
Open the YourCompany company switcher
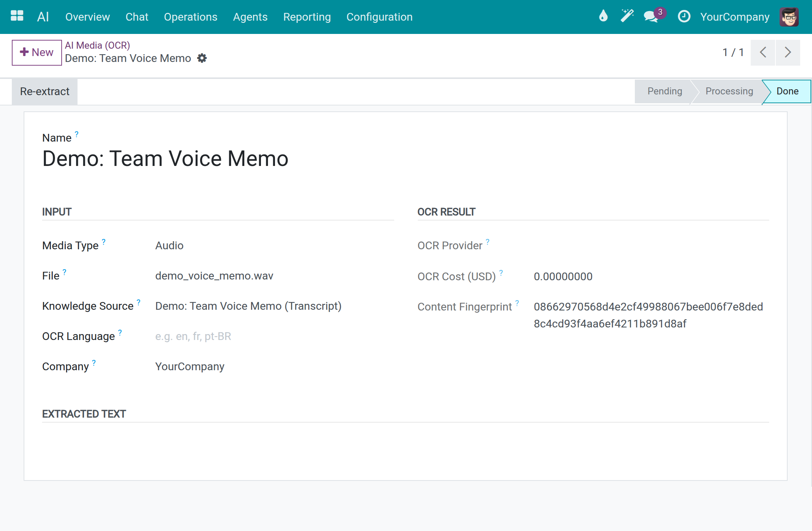[735, 17]
